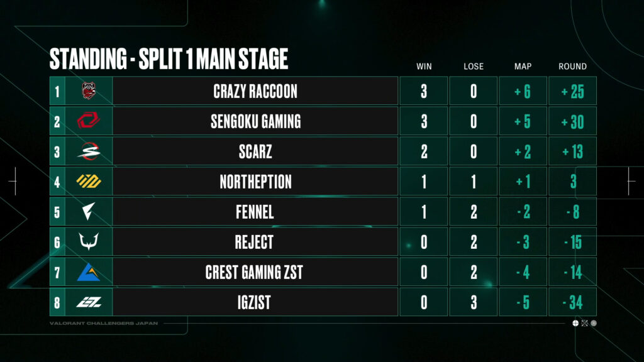Select the Reject team logo
The image size is (644, 362).
coord(89,241)
